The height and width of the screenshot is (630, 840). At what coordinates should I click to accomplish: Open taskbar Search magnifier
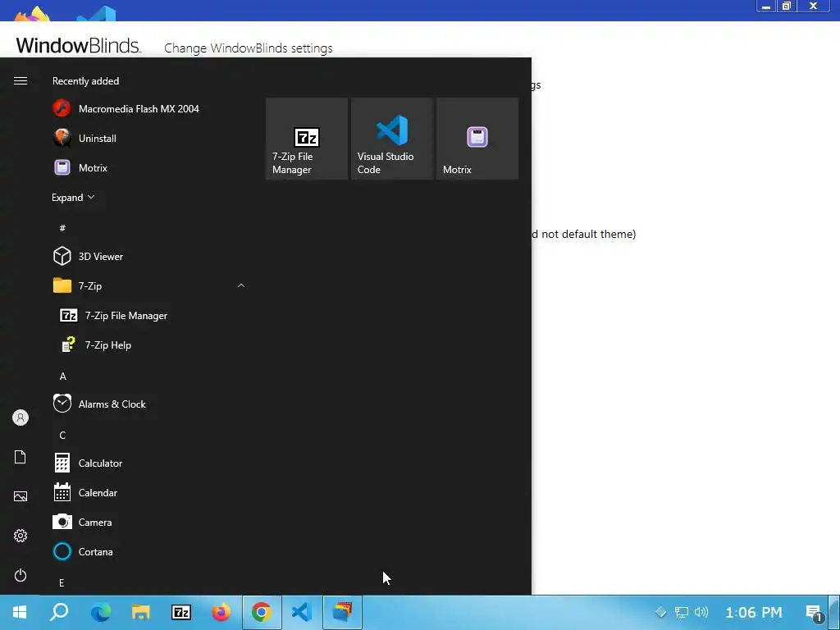pyautogui.click(x=59, y=612)
